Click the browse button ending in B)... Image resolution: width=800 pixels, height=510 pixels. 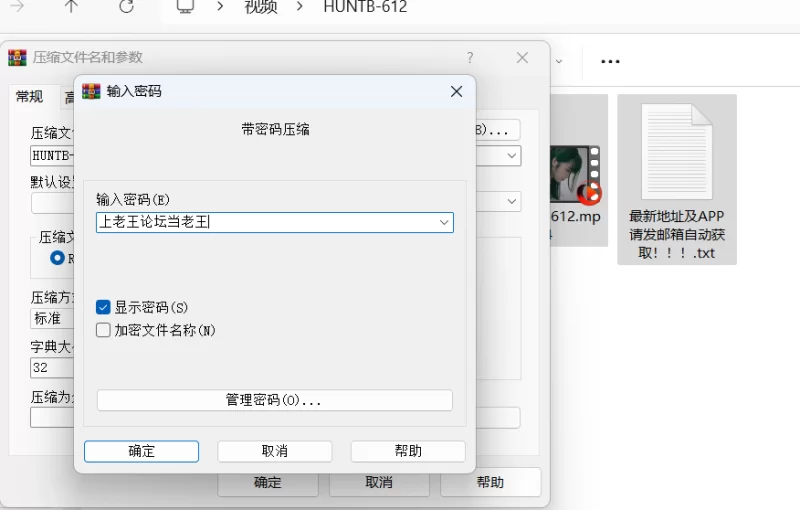(498, 130)
